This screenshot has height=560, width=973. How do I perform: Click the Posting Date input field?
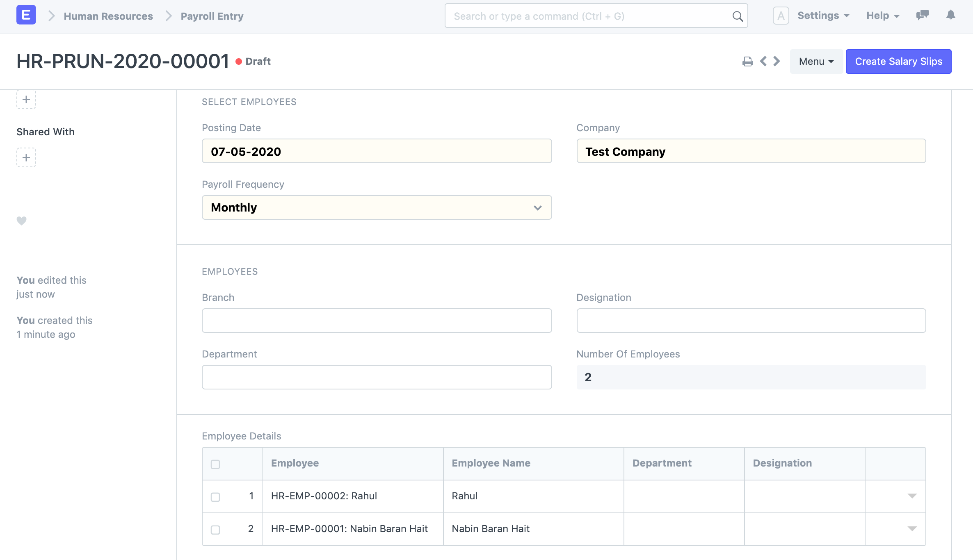click(x=376, y=151)
